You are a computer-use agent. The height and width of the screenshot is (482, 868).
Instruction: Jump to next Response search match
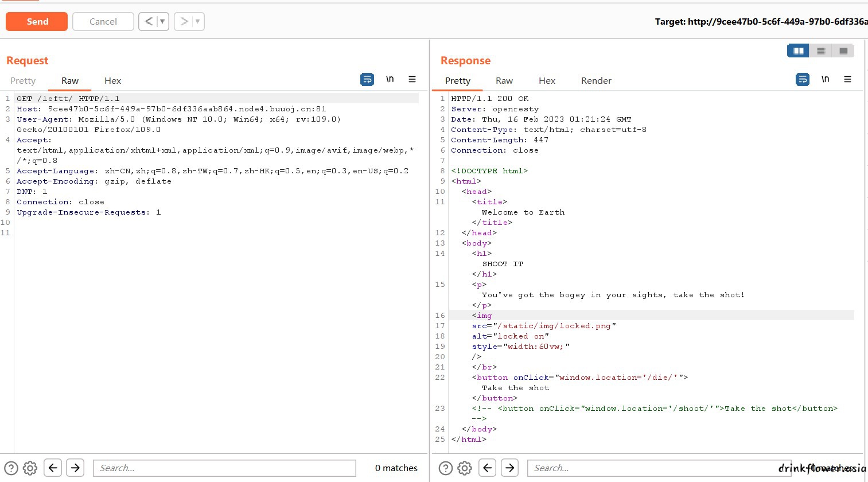click(x=509, y=468)
